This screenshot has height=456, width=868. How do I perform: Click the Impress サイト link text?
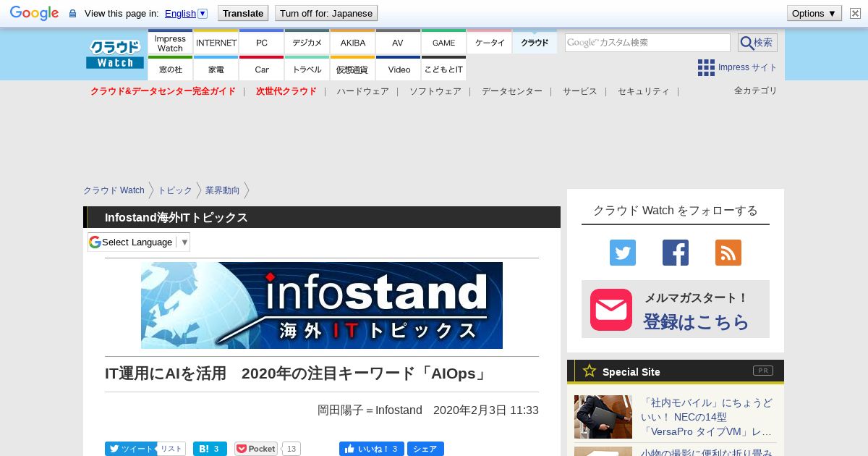point(748,67)
